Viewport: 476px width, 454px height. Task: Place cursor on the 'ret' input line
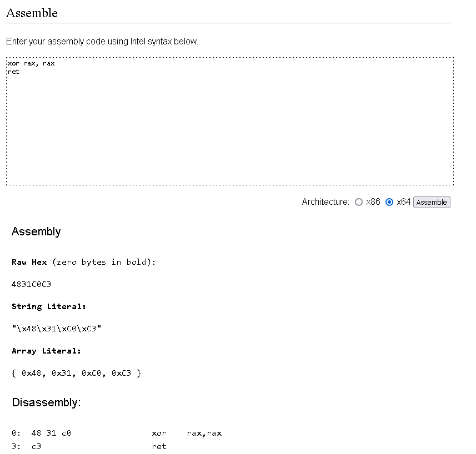(13, 72)
